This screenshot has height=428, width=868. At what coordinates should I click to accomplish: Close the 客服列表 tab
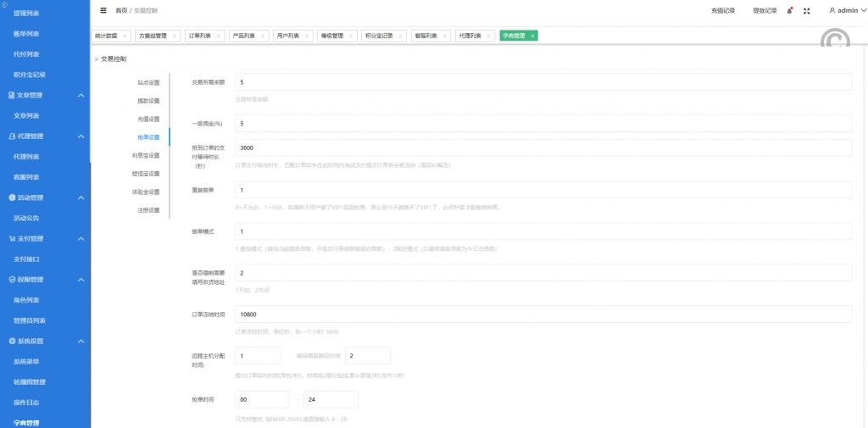(444, 36)
